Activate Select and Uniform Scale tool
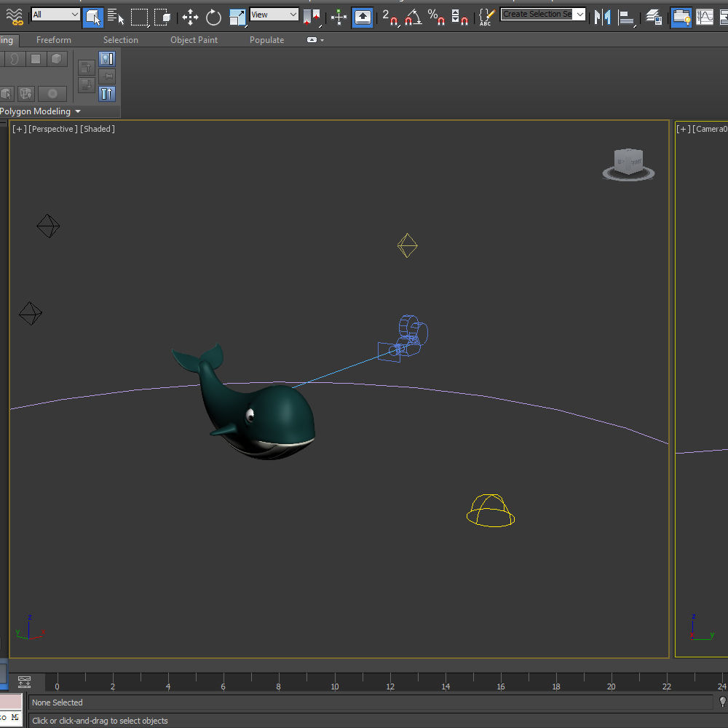This screenshot has width=728, height=728. coord(237,17)
